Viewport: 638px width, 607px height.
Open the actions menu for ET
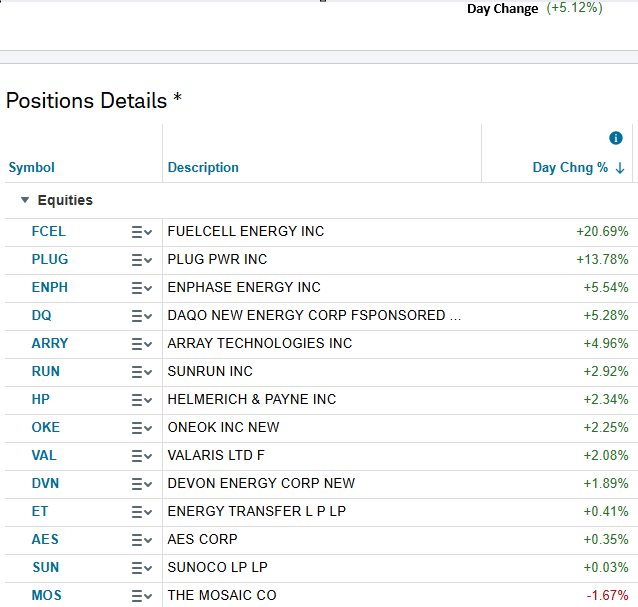pyautogui.click(x=142, y=513)
